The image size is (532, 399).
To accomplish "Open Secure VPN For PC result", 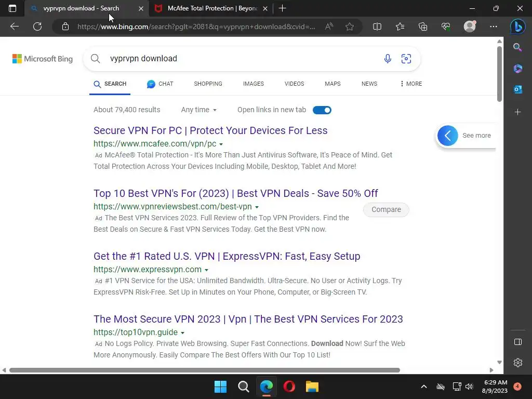I will tap(210, 130).
